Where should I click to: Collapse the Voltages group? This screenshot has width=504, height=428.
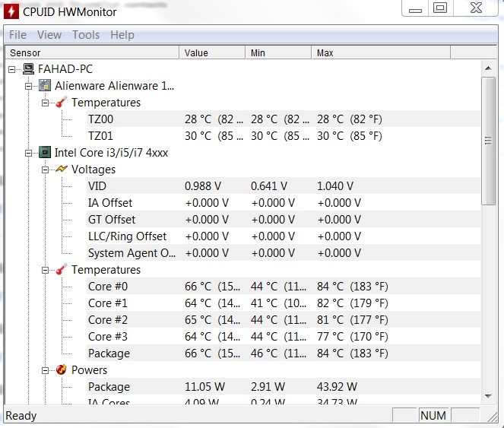[x=45, y=170]
